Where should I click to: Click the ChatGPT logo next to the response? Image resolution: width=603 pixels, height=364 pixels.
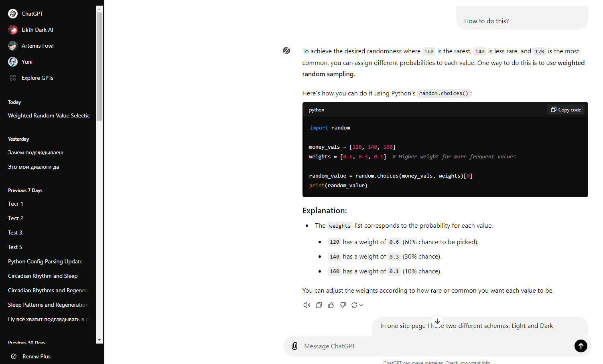(286, 51)
